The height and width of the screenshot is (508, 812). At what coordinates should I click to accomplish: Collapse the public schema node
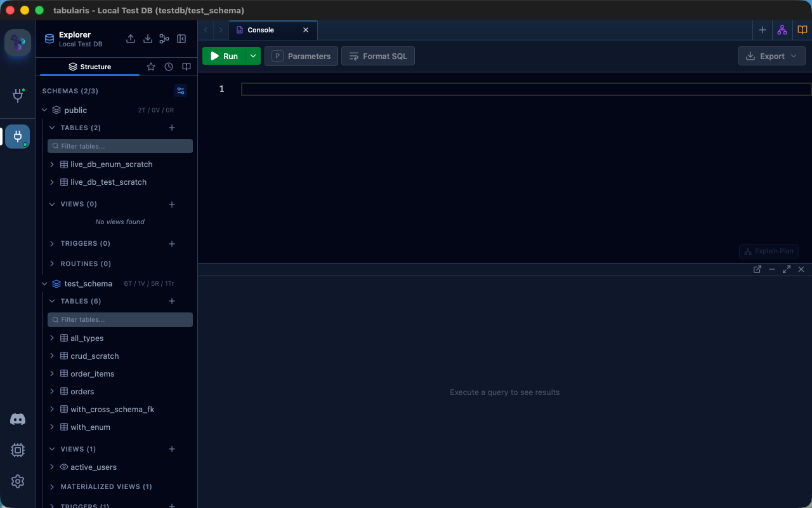click(x=44, y=110)
